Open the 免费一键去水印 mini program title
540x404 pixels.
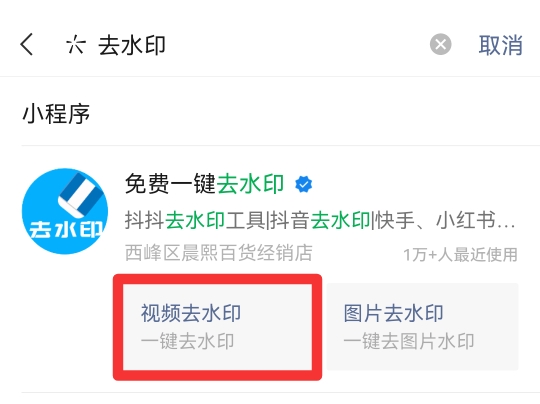(x=204, y=184)
